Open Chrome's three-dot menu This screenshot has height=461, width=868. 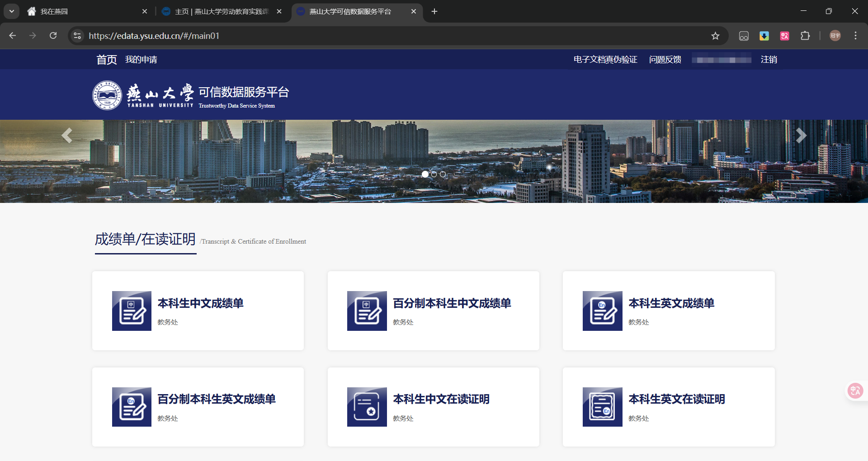click(x=855, y=36)
